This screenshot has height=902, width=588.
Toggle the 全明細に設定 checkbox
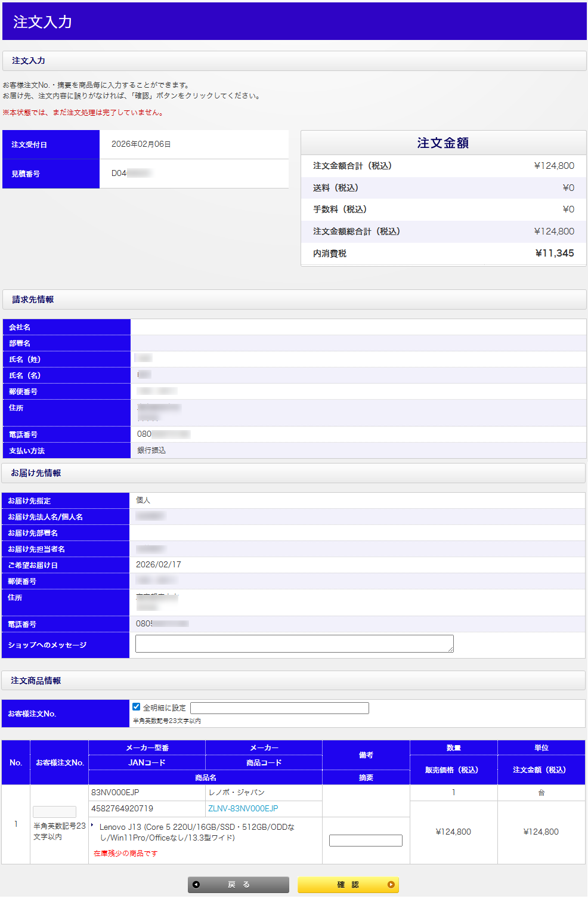pyautogui.click(x=137, y=707)
